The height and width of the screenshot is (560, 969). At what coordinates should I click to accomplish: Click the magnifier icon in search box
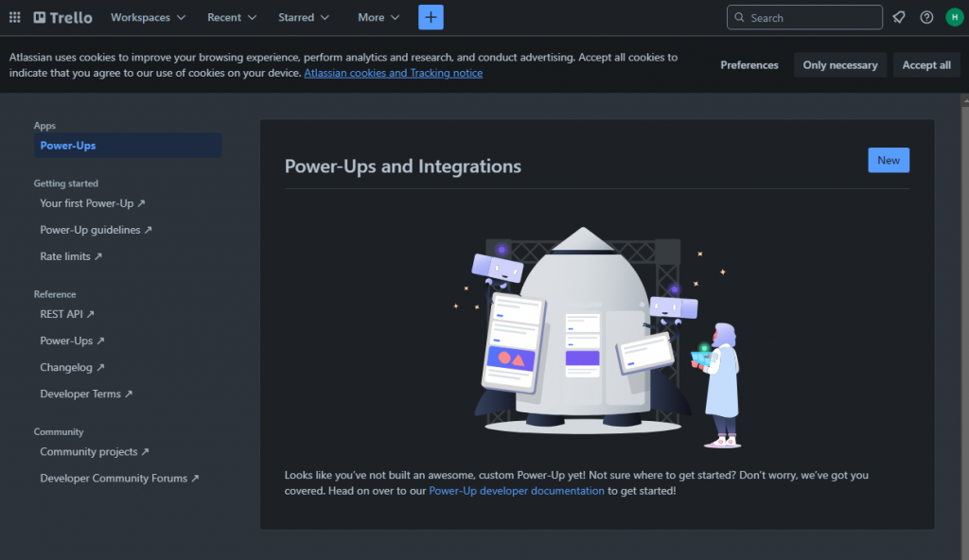[739, 17]
